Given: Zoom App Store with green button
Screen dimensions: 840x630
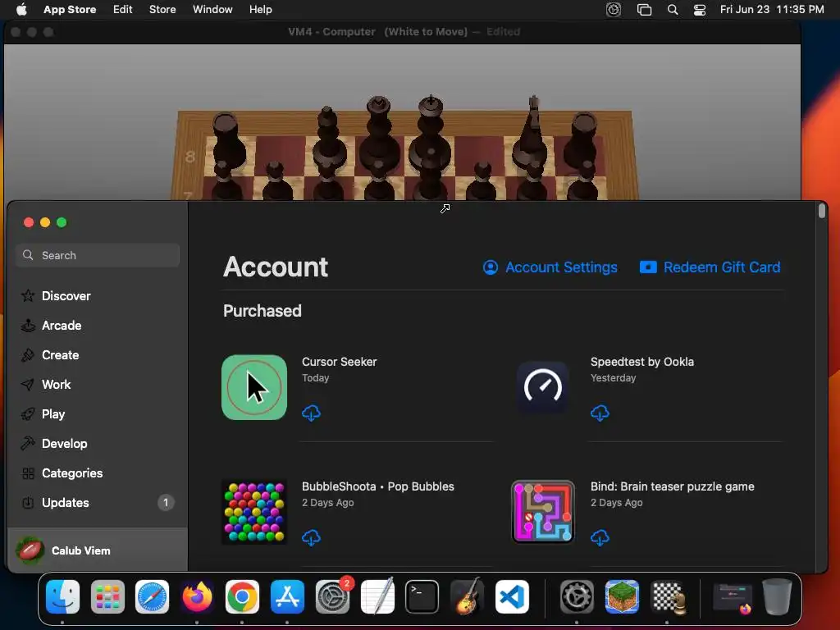Looking at the screenshot, I should 62,222.
